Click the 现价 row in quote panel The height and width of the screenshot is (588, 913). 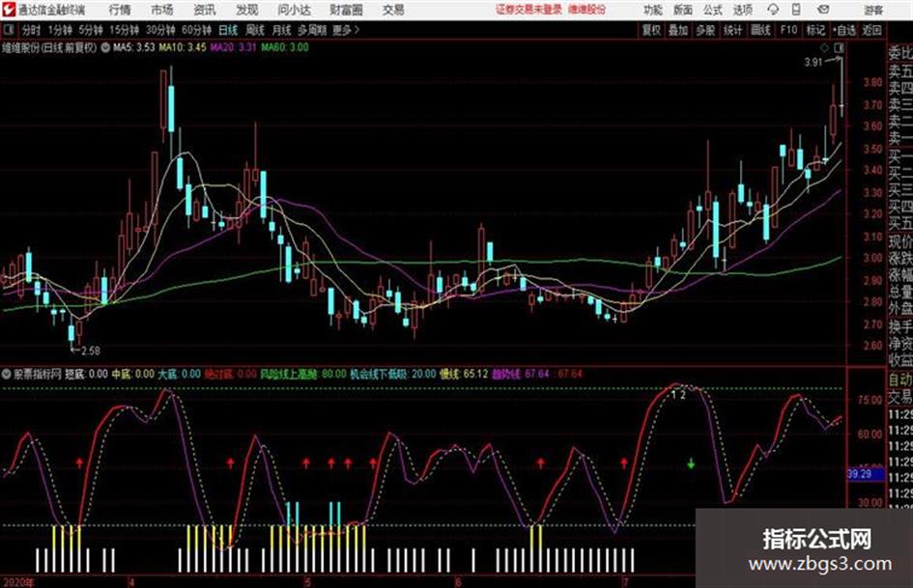tap(900, 241)
